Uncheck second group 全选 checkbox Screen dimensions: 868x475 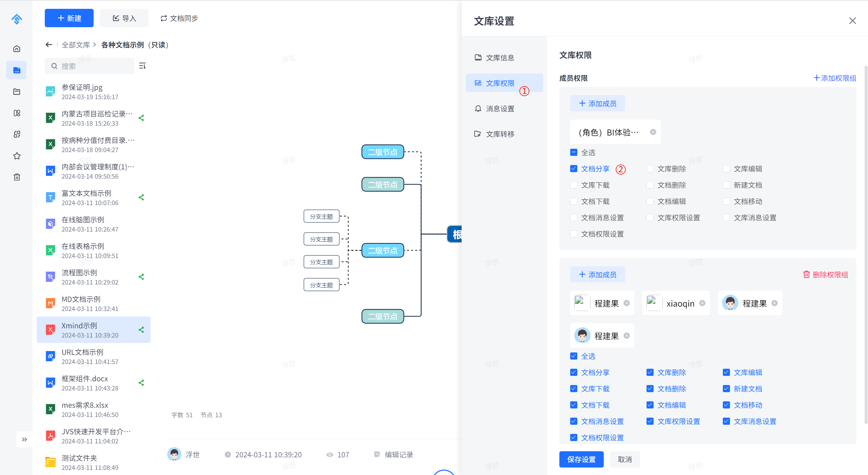[x=574, y=356]
